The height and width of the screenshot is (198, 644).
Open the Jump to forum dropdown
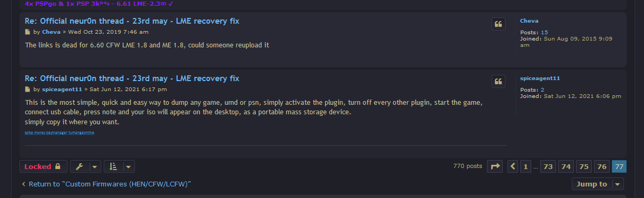coord(598,184)
